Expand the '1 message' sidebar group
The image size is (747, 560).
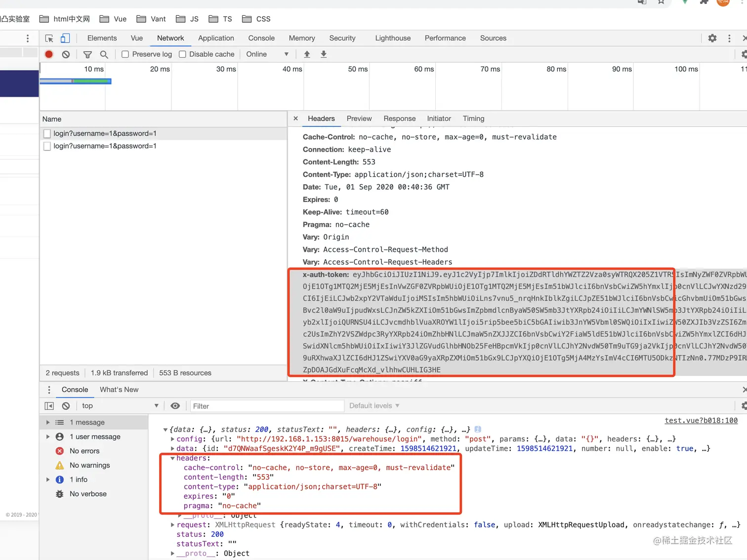(48, 423)
